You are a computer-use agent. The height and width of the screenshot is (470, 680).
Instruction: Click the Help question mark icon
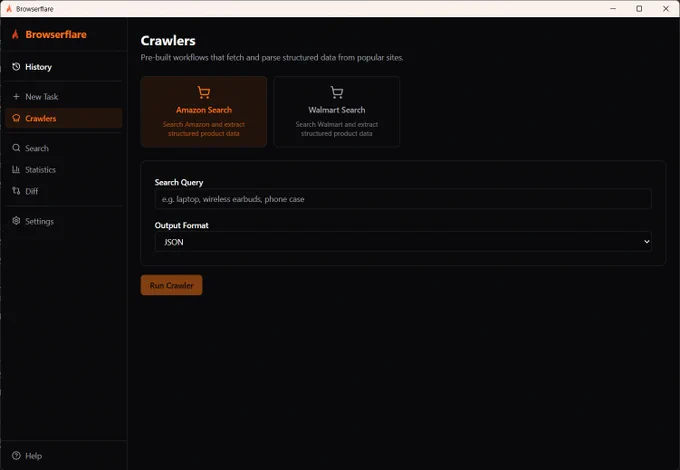tap(16, 455)
